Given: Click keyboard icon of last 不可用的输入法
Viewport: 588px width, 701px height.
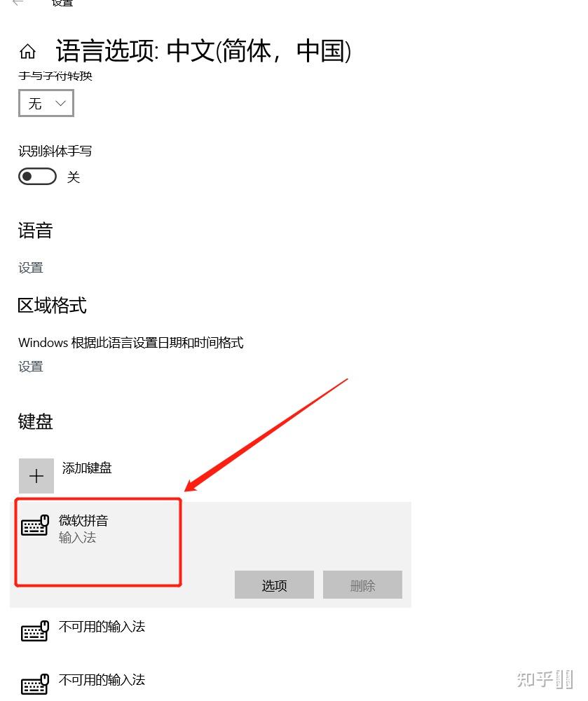Looking at the screenshot, I should point(35,684).
